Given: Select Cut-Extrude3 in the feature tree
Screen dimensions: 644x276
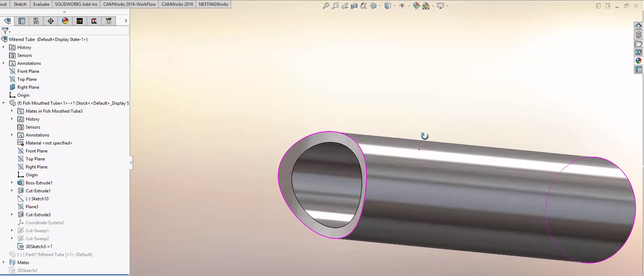Looking at the screenshot, I should tap(38, 215).
